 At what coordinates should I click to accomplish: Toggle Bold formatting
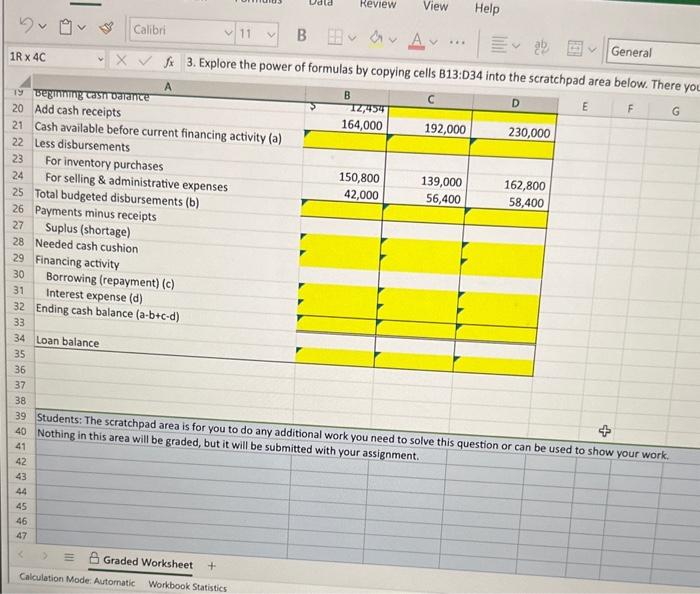point(302,35)
